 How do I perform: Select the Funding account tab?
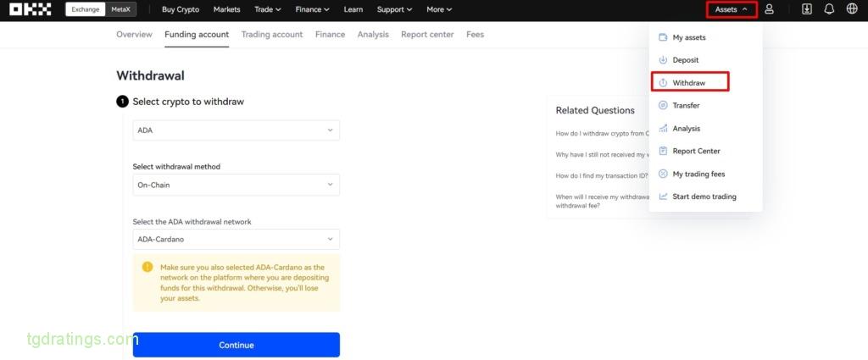coord(197,34)
